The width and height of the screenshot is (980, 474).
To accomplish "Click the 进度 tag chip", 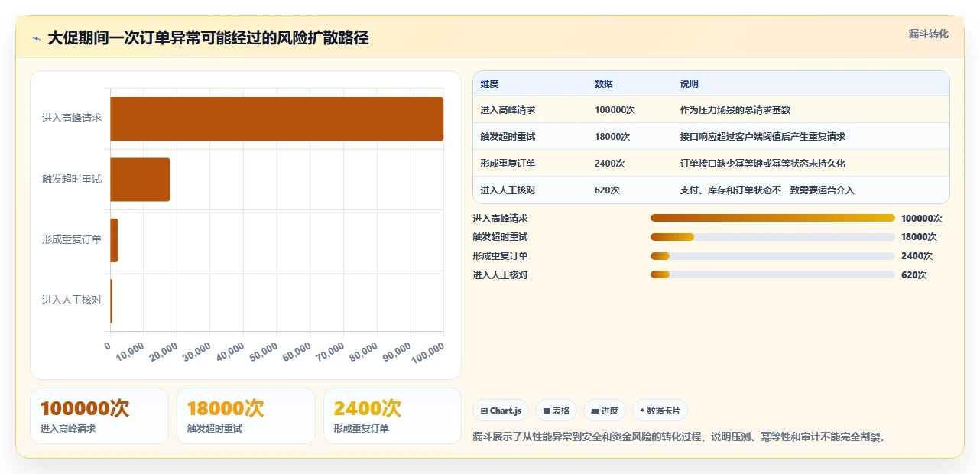I will [x=605, y=411].
